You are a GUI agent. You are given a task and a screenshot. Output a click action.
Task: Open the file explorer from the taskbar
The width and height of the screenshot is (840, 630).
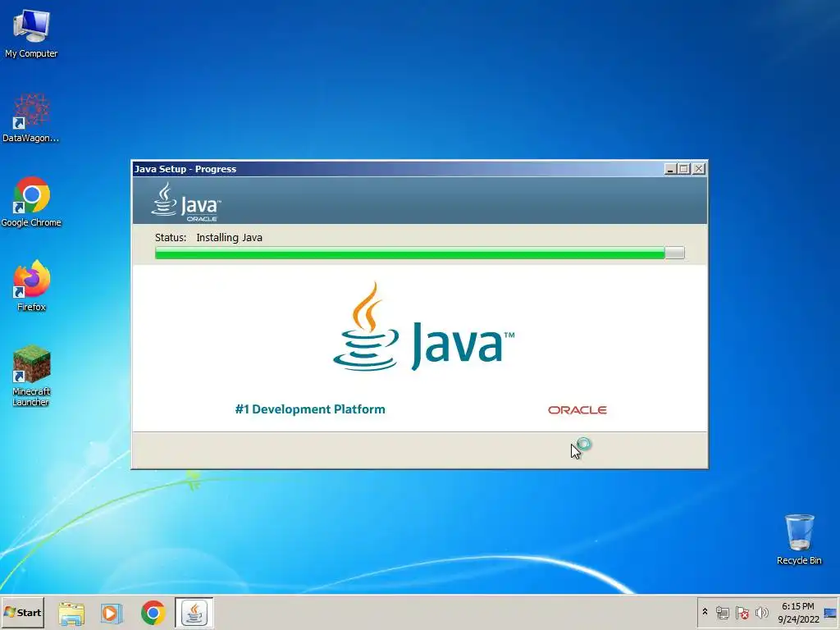tap(71, 614)
